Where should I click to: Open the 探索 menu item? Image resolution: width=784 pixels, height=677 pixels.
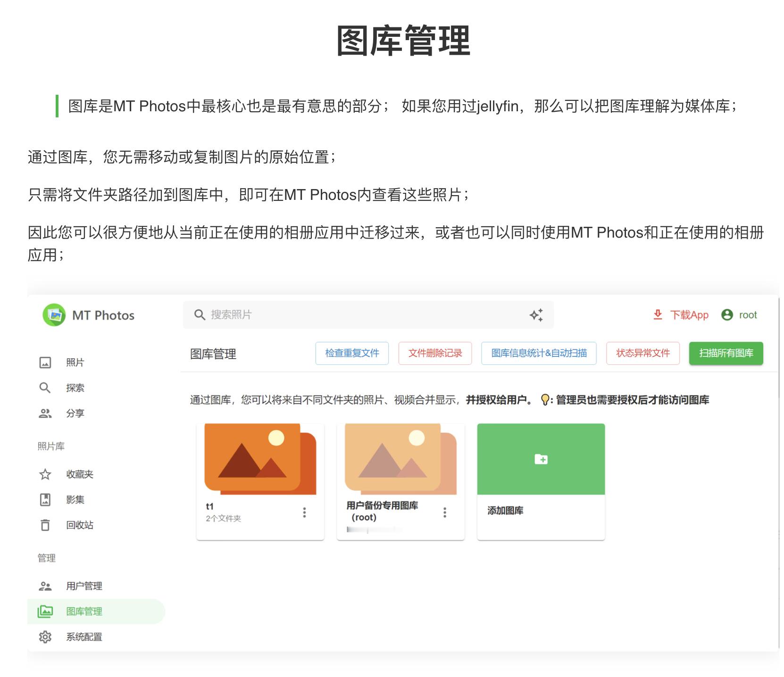(96, 388)
